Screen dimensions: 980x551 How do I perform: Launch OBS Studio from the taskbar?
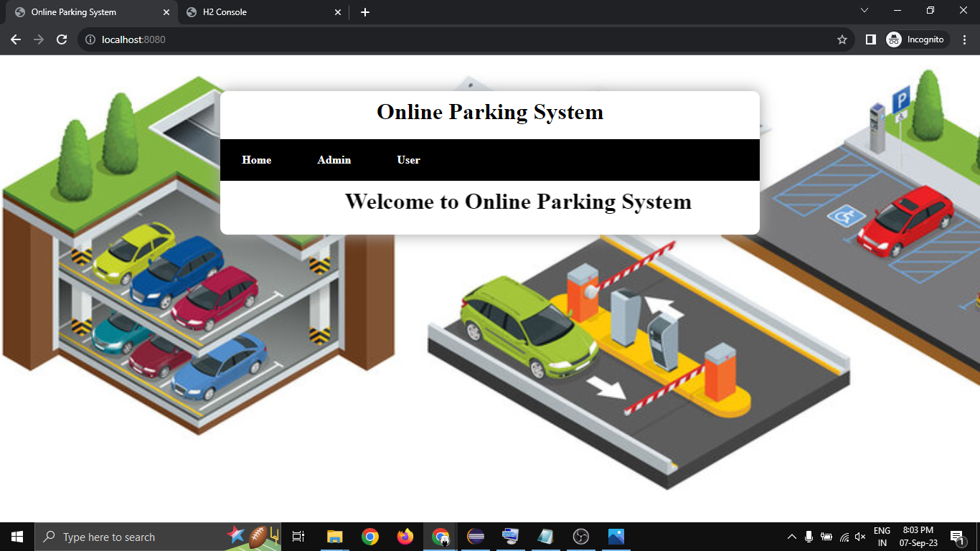(581, 537)
